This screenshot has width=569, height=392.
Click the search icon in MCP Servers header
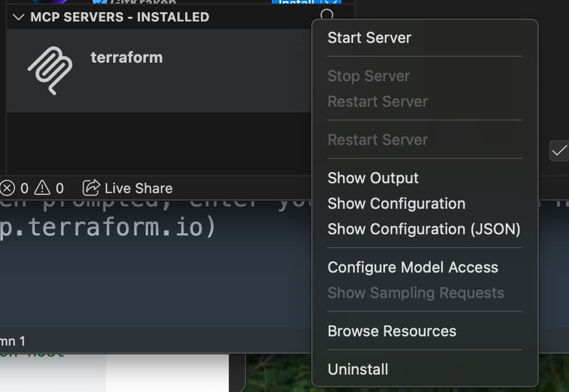[327, 15]
